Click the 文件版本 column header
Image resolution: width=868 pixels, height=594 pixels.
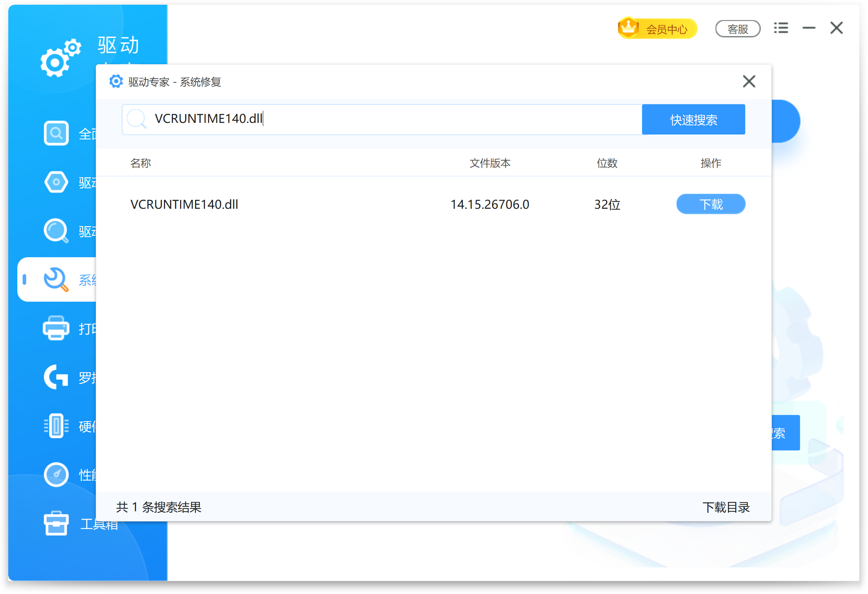point(490,163)
